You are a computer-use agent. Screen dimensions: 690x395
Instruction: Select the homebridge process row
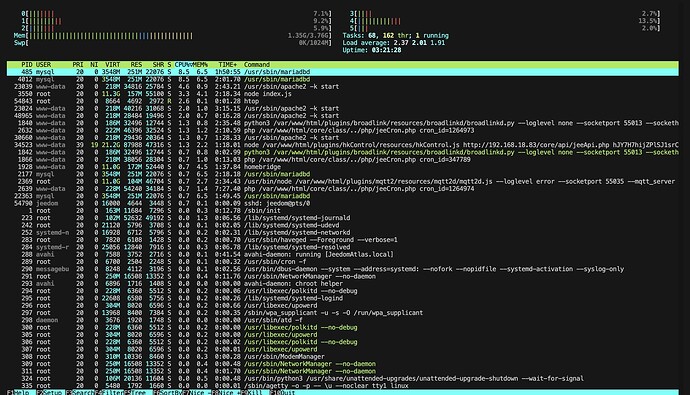342,167
